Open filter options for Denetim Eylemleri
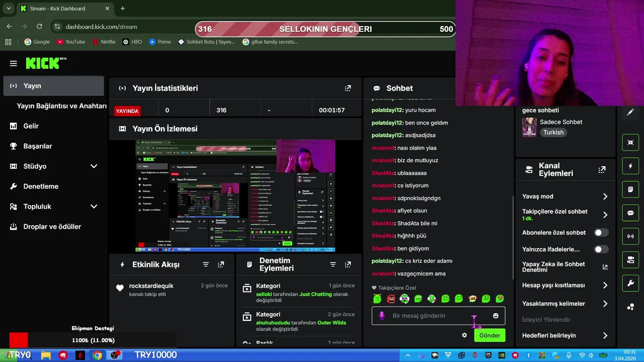 pyautogui.click(x=333, y=264)
